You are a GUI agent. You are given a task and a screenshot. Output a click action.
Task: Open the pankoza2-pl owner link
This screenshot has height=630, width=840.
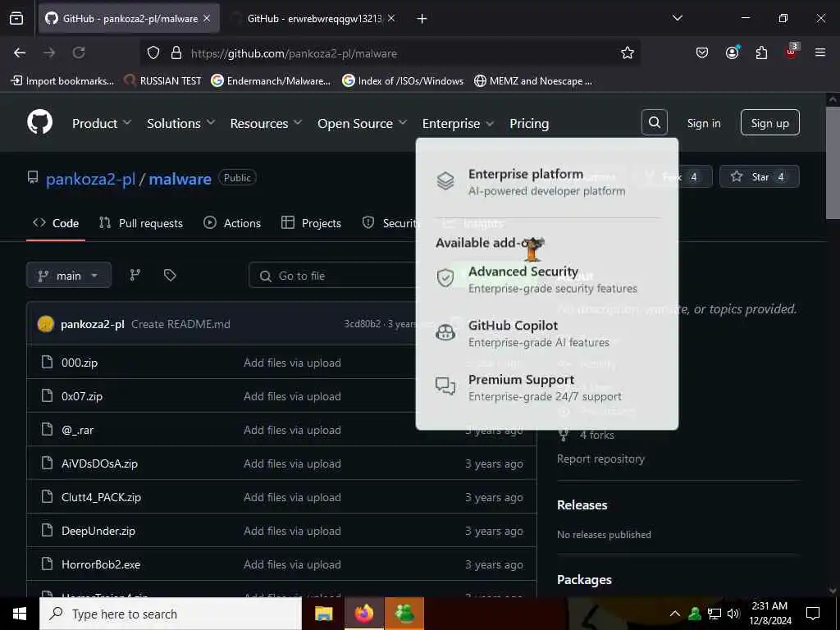(90, 178)
